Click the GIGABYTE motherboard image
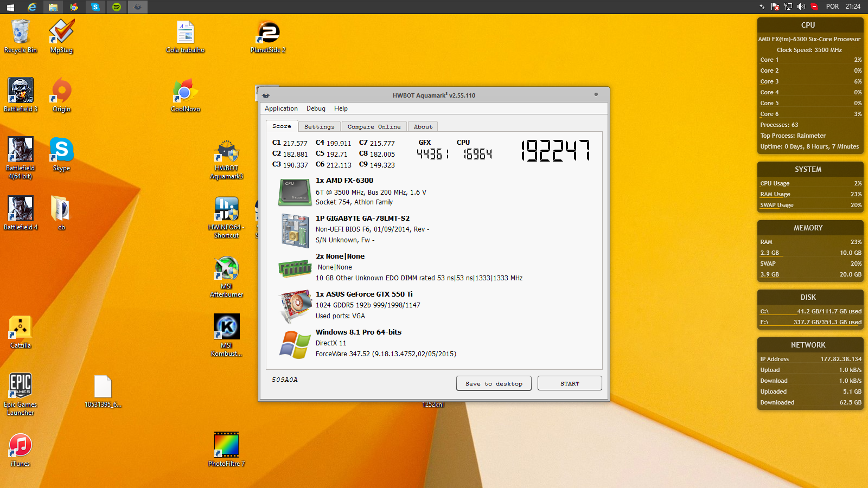 pyautogui.click(x=296, y=230)
